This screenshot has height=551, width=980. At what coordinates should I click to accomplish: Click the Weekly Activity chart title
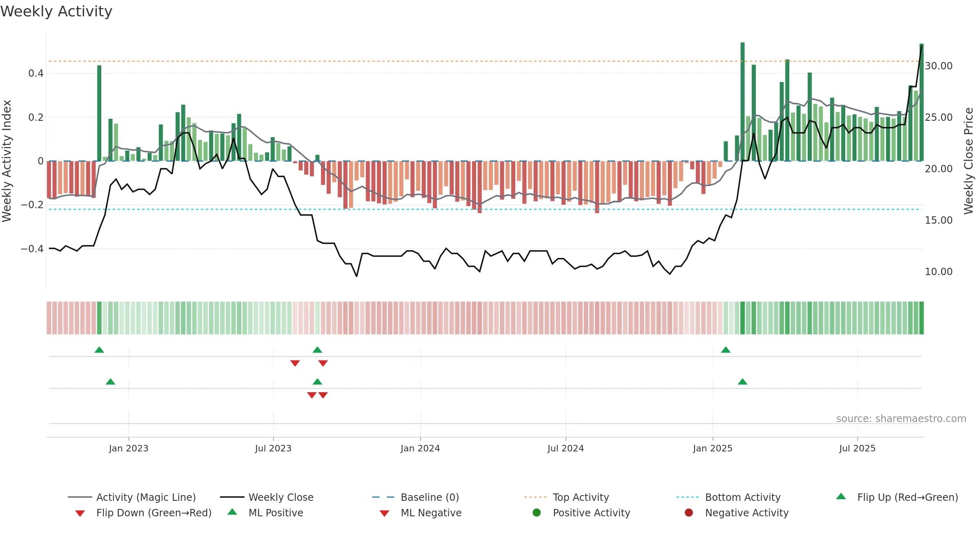pos(56,11)
